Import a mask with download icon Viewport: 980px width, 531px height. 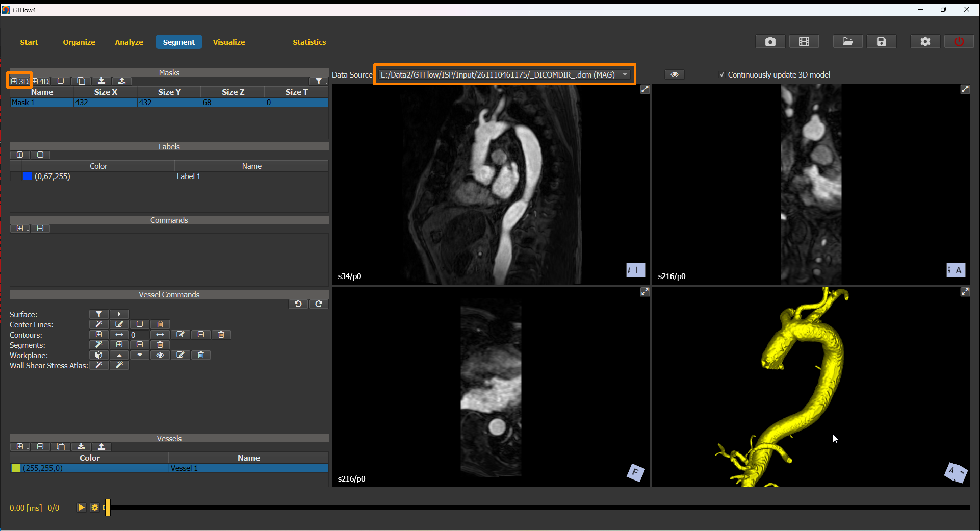(101, 81)
